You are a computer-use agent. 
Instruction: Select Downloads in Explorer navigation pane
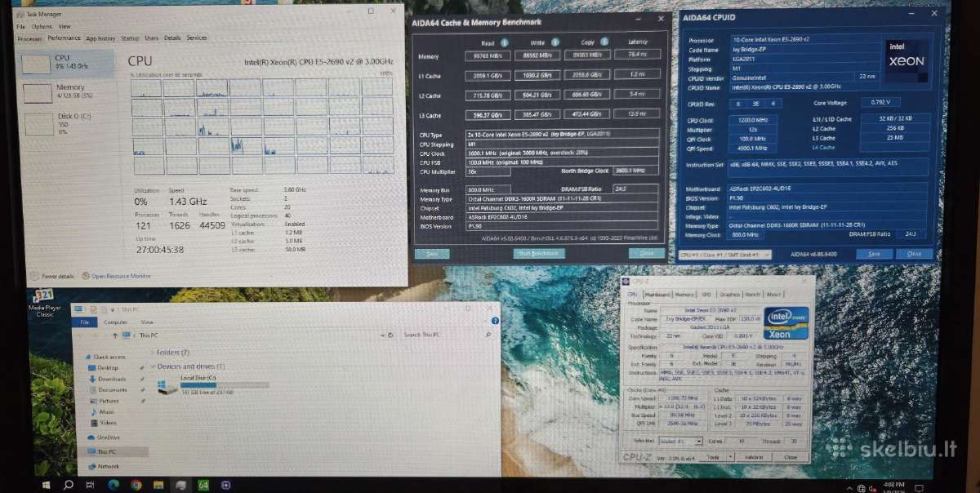(x=112, y=379)
